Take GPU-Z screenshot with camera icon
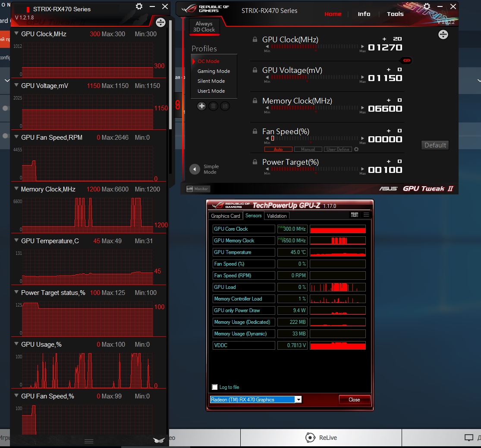481x448 pixels. coord(354,215)
